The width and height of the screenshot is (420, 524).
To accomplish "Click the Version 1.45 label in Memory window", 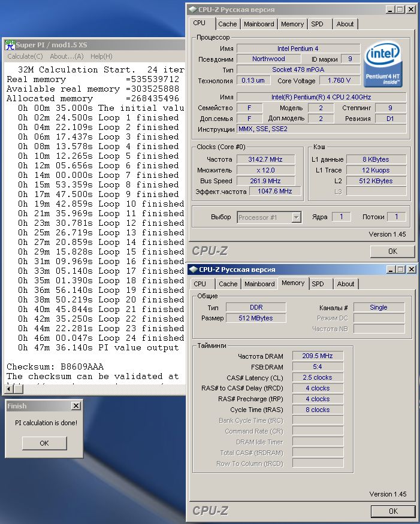I will pos(388,494).
